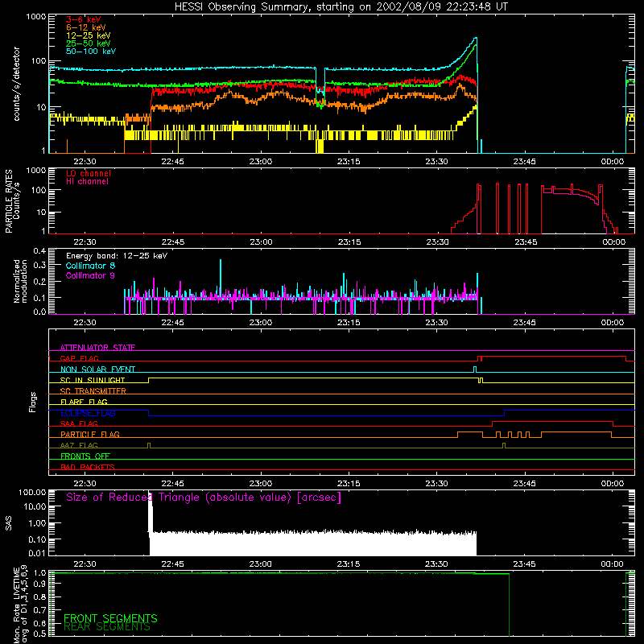Click the 100.00 tick on SAS axis
This screenshot has height=644, width=644.
click(x=32, y=492)
